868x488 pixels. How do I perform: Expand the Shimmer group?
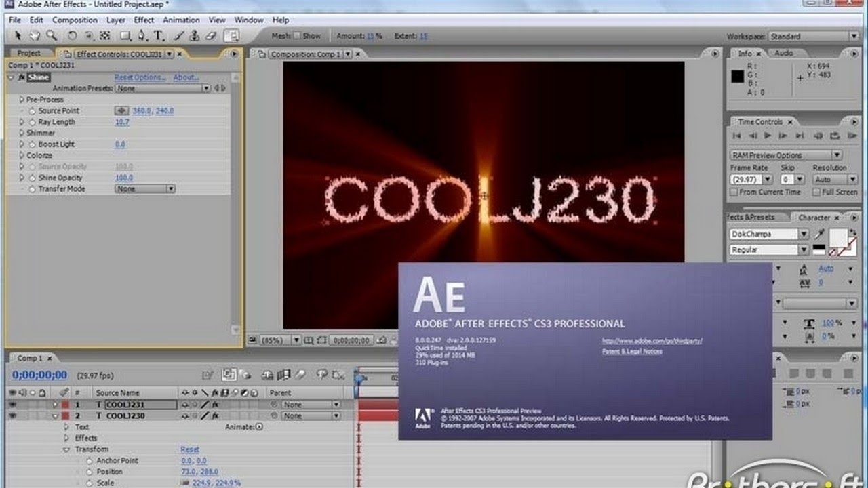[x=22, y=133]
